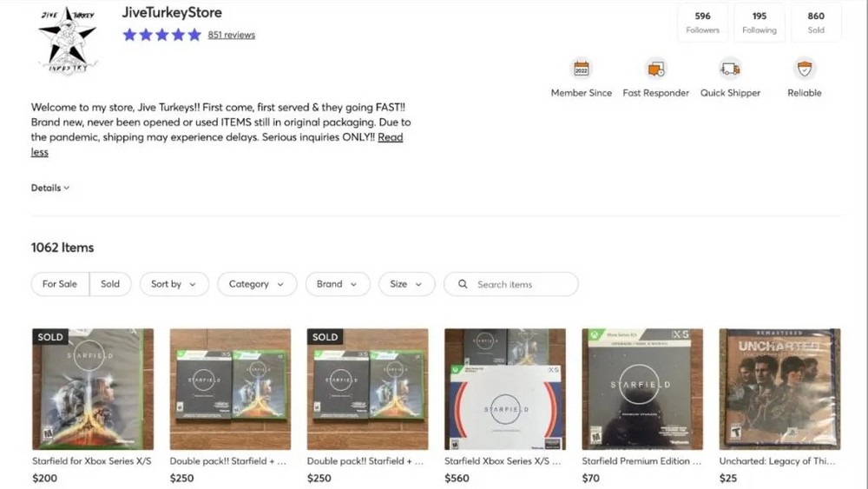868x489 pixels.
Task: Open the 851 reviews link
Action: [x=232, y=35]
